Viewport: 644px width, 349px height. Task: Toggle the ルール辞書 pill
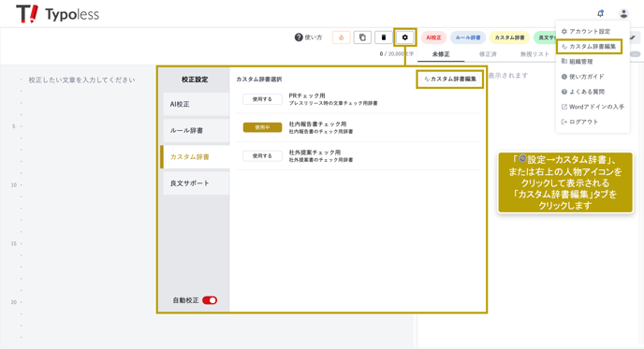tap(468, 37)
